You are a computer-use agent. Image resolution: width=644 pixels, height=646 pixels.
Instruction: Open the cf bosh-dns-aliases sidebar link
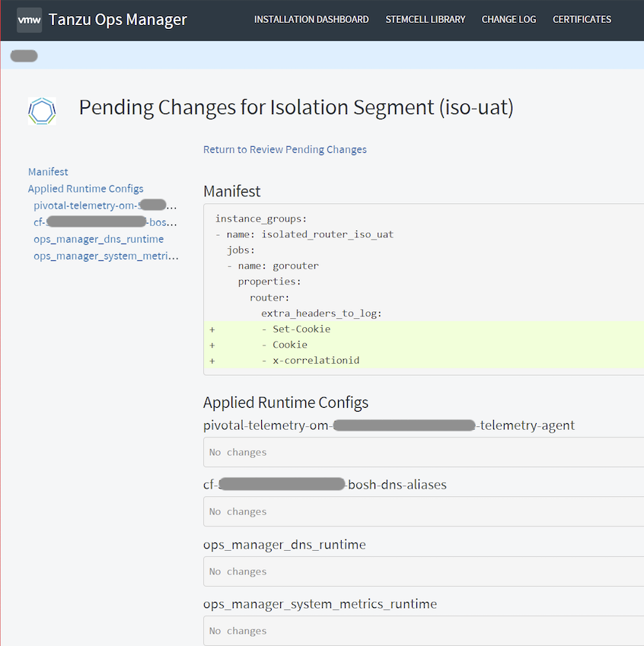(105, 222)
